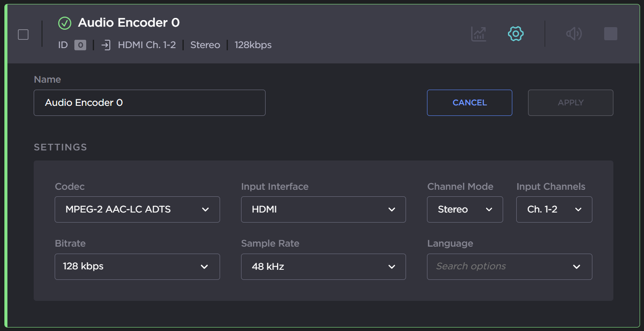Click the APPLY button

tap(570, 103)
